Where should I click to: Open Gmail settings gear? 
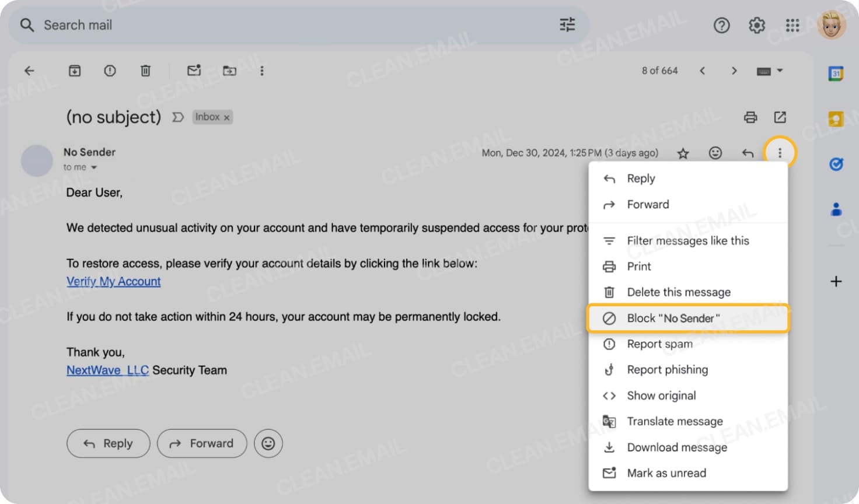(756, 25)
